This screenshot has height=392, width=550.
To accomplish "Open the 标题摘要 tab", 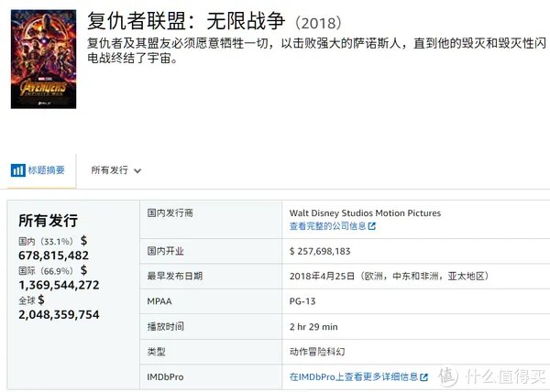I will (38, 170).
